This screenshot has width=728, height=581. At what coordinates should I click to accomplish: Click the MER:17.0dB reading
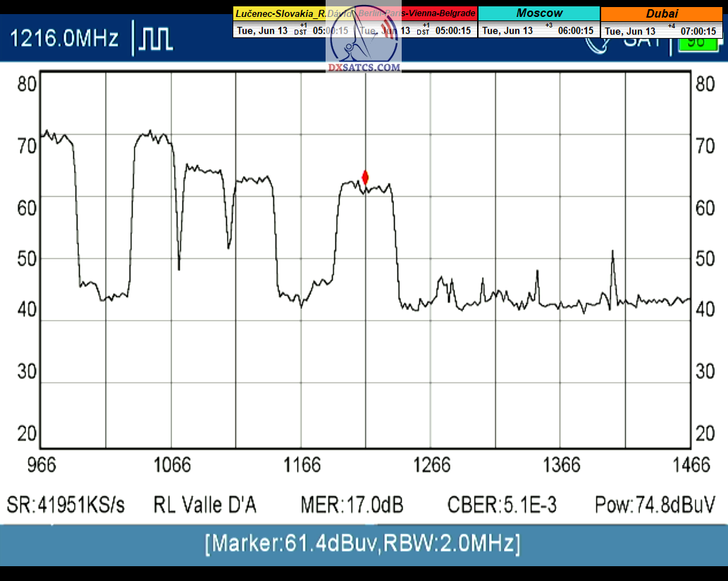(352, 505)
